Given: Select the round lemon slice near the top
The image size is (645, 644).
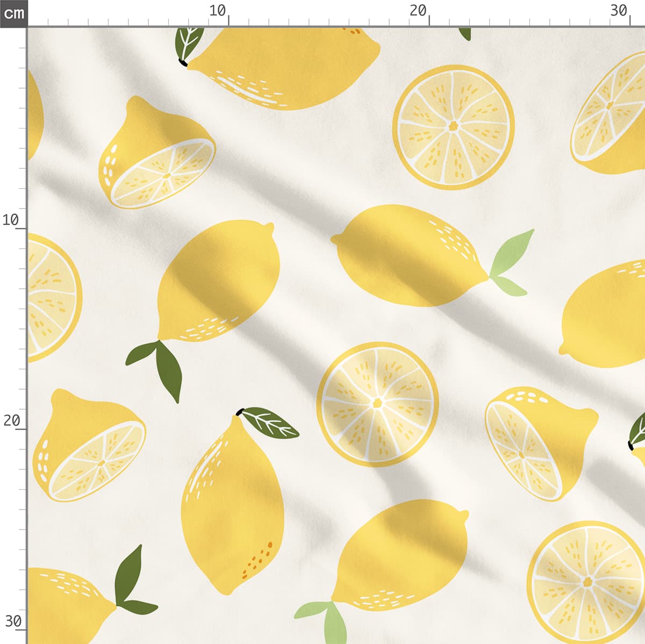Looking at the screenshot, I should click(454, 127).
